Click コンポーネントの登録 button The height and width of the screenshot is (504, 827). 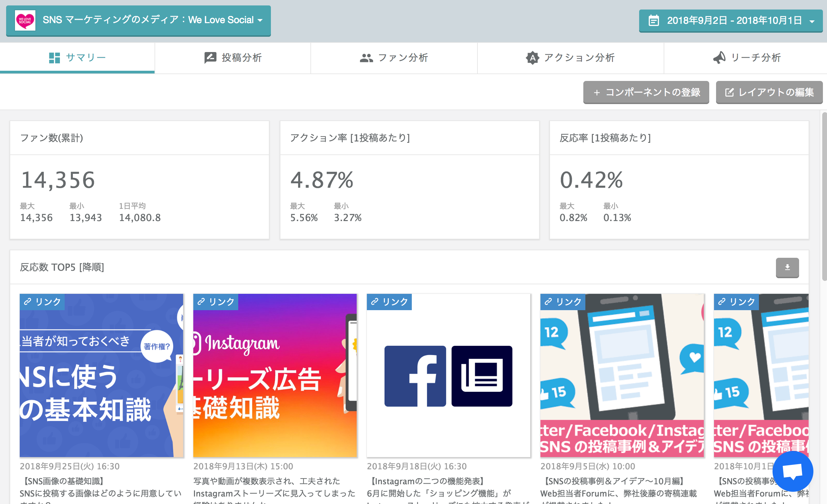pos(646,92)
